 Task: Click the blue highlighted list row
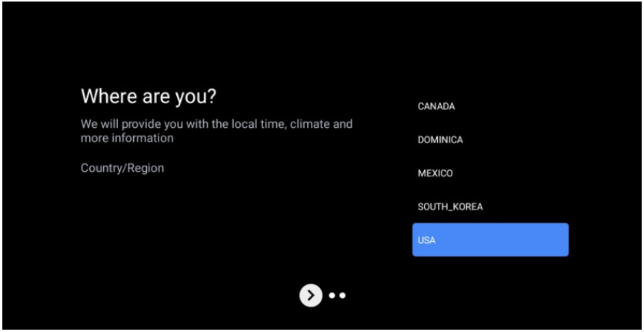click(x=490, y=240)
